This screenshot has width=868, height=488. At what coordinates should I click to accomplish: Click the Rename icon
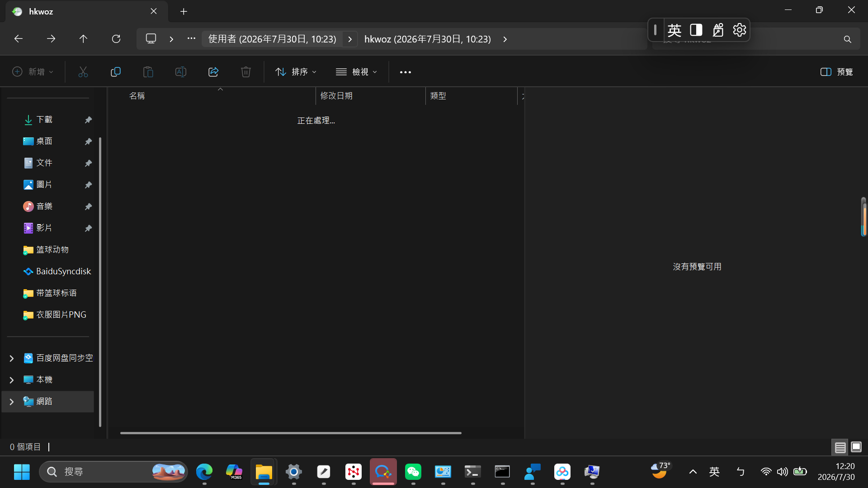[x=181, y=72]
